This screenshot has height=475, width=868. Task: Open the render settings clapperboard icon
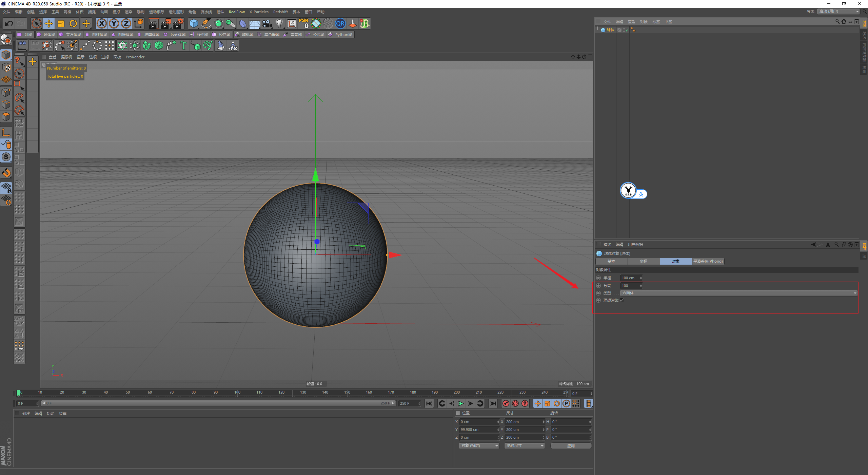(x=178, y=23)
